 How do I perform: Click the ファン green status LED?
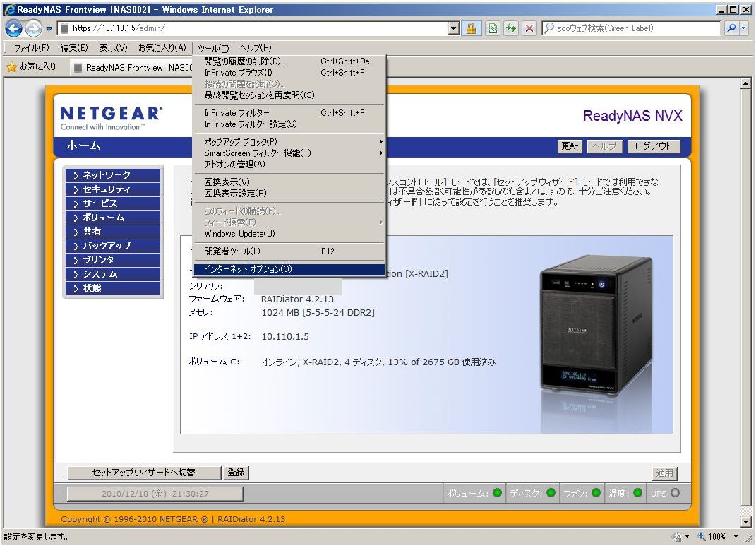[x=596, y=493]
